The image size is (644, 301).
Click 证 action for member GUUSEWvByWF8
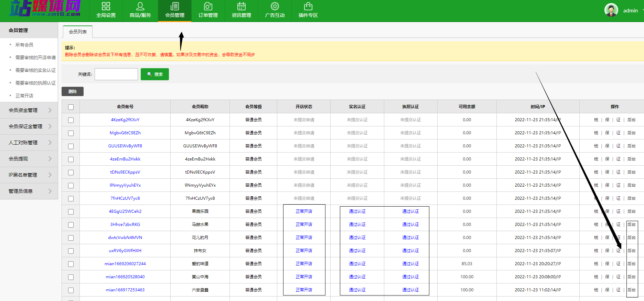point(618,146)
